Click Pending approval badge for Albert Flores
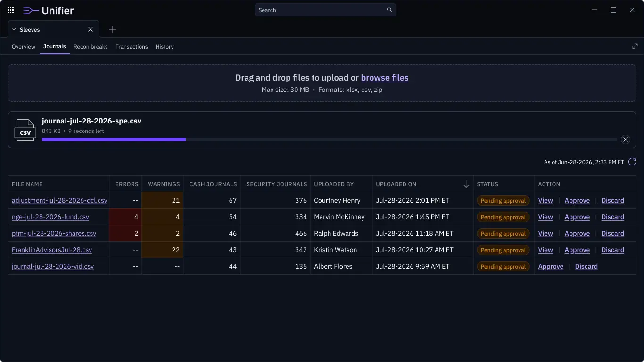 click(x=503, y=267)
